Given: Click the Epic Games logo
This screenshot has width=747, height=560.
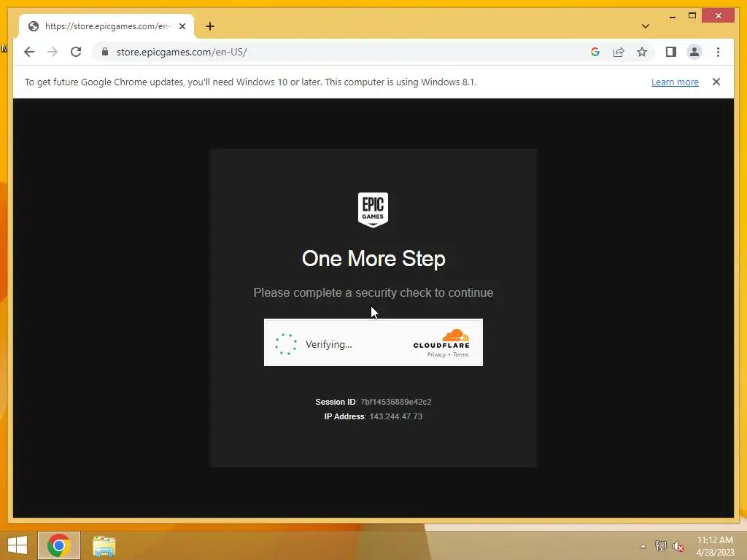Looking at the screenshot, I should click(373, 210).
